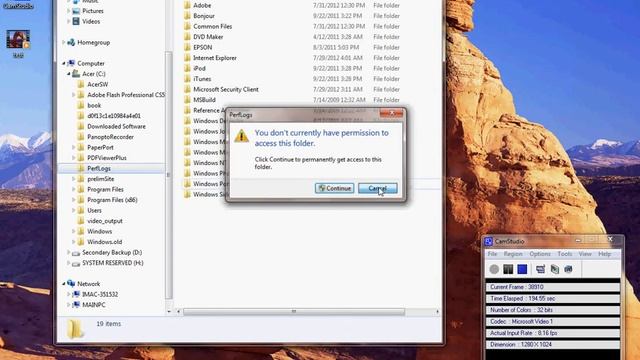Click the CamStudio Pause button
This screenshot has width=640, height=360.
pos(508,269)
